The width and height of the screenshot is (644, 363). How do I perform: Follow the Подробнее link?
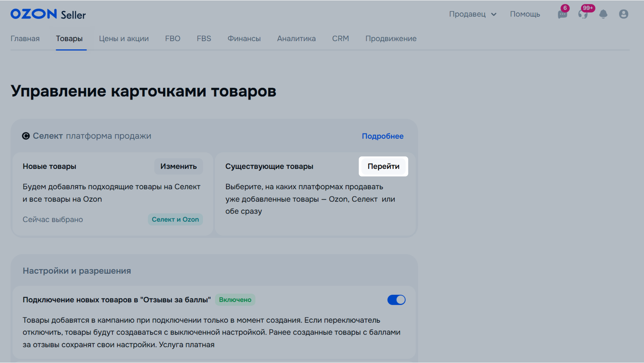pos(383,136)
